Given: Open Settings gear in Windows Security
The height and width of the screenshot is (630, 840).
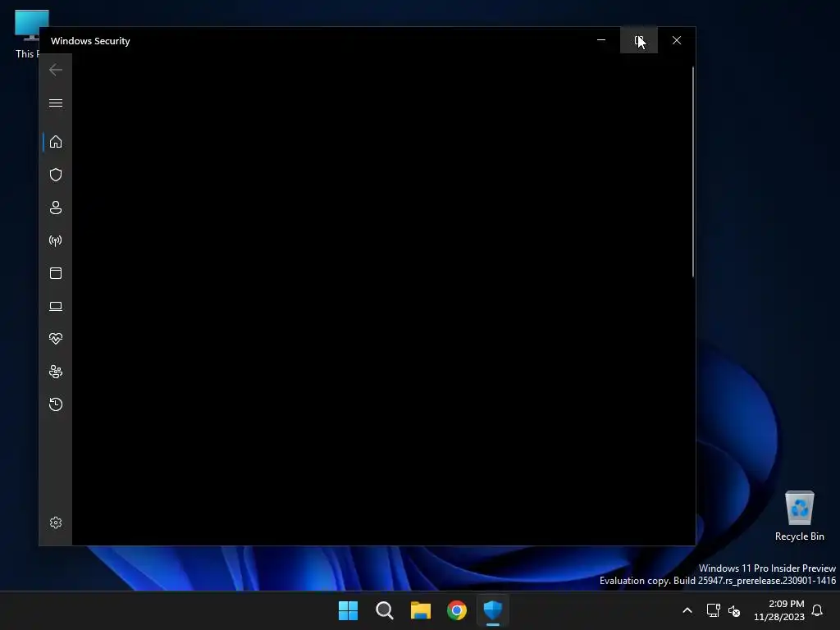Looking at the screenshot, I should tap(56, 523).
